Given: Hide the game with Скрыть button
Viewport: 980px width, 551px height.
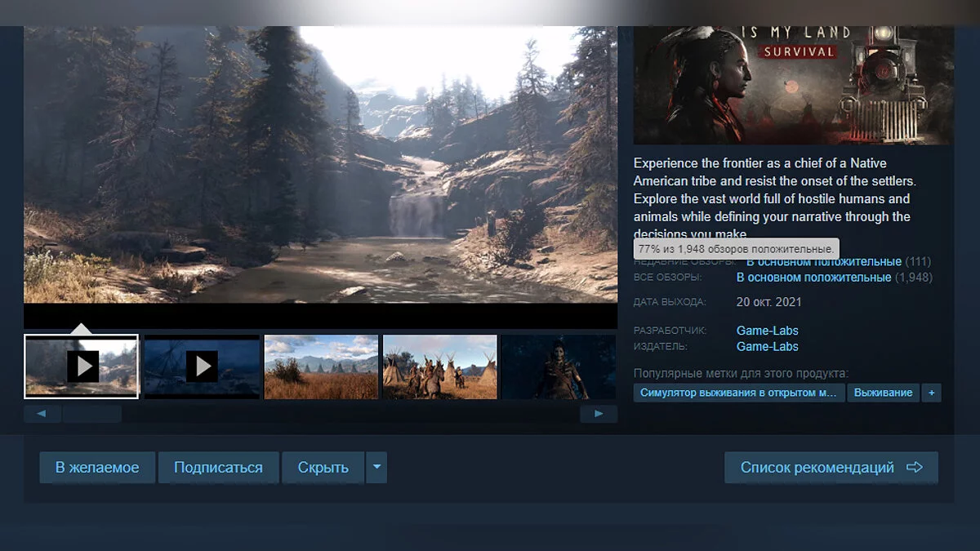Looking at the screenshot, I should pyautogui.click(x=323, y=468).
